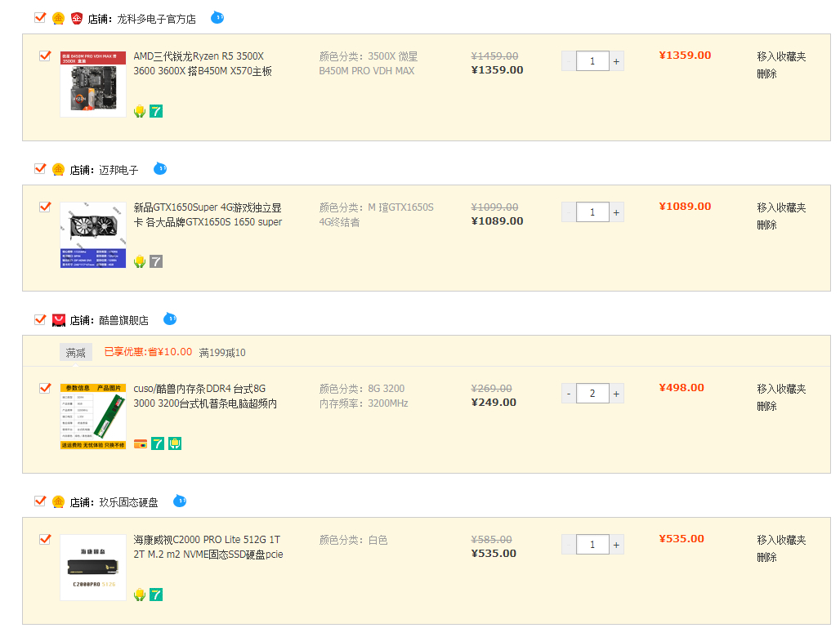This screenshot has width=840, height=637.
Task: Click red enterprise shield badge of 龙科多电子官方店
Action: point(77,19)
